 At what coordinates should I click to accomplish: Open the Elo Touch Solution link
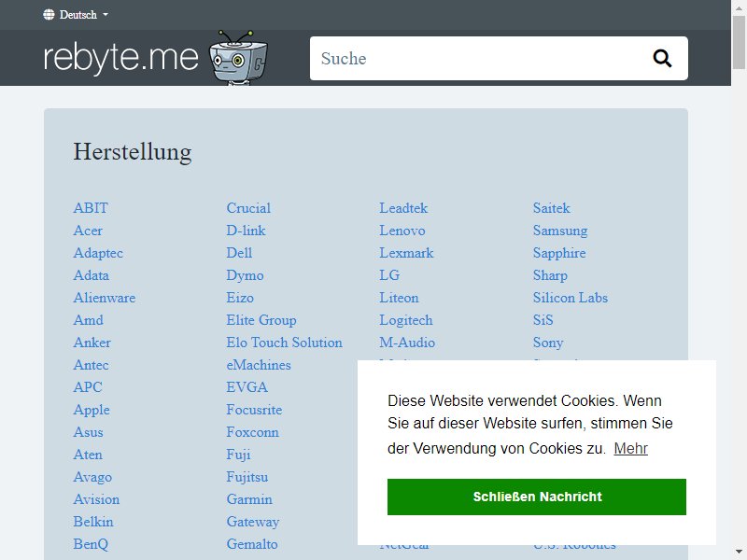284,343
